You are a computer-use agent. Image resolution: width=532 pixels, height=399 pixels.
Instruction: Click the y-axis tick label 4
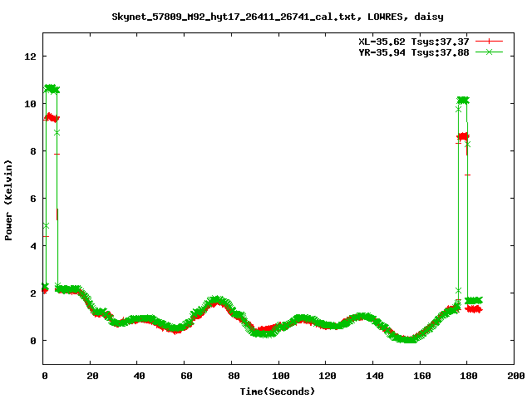[x=33, y=246]
